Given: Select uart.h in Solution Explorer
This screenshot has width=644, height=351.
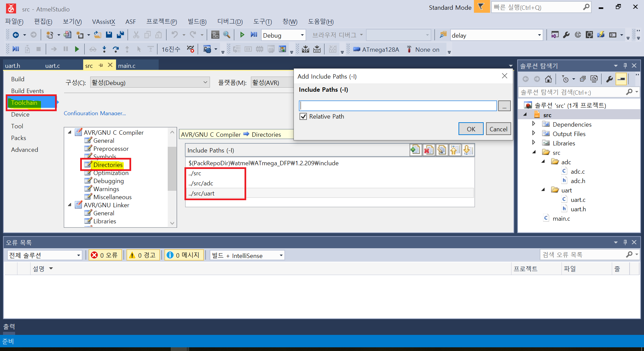Looking at the screenshot, I should click(x=578, y=209).
